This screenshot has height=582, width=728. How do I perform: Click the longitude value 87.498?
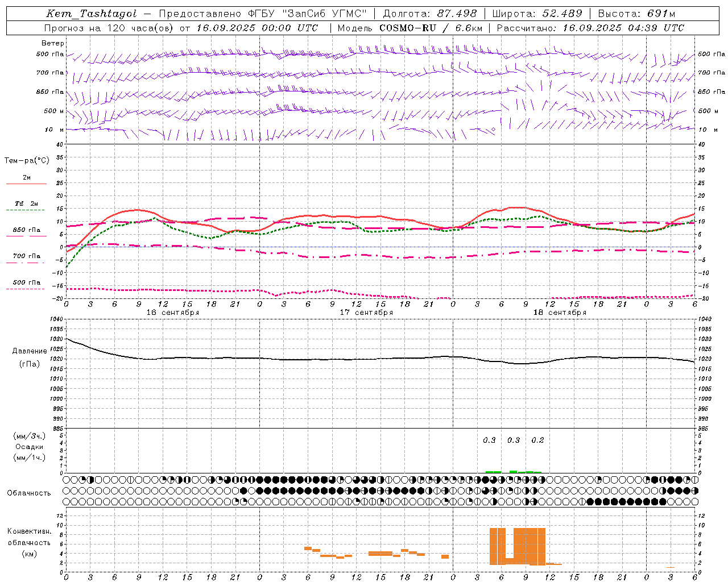457,14
